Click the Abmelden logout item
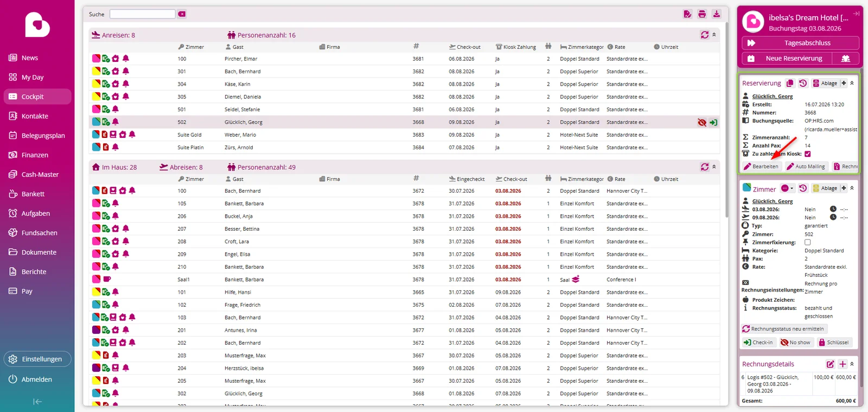The image size is (868, 412). [x=37, y=379]
